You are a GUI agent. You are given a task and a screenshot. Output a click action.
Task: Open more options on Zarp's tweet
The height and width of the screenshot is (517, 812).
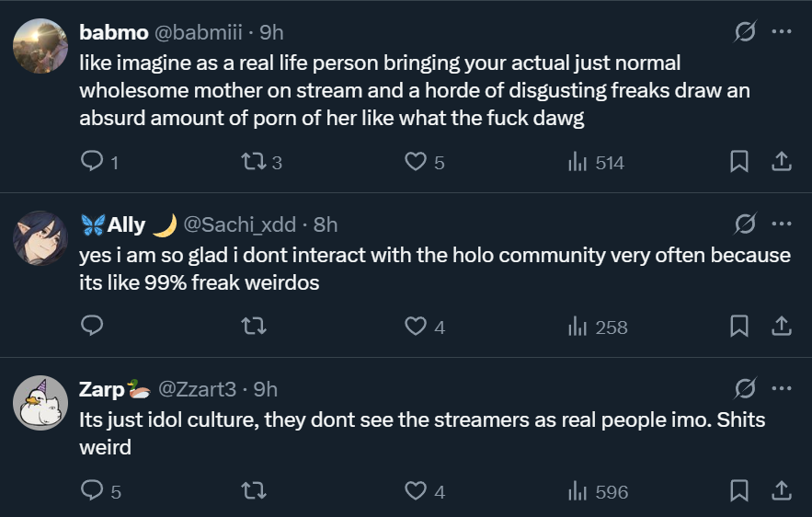point(781,388)
